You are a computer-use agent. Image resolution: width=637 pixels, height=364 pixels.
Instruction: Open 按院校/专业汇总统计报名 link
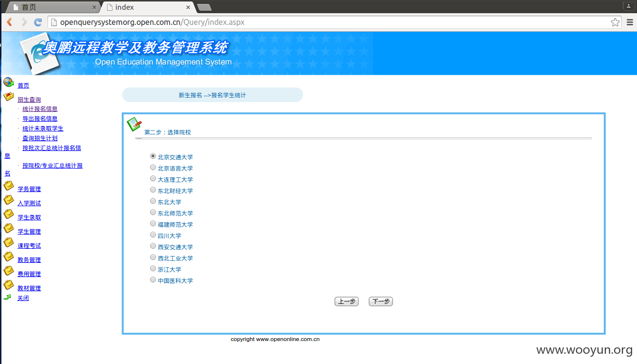tap(53, 166)
